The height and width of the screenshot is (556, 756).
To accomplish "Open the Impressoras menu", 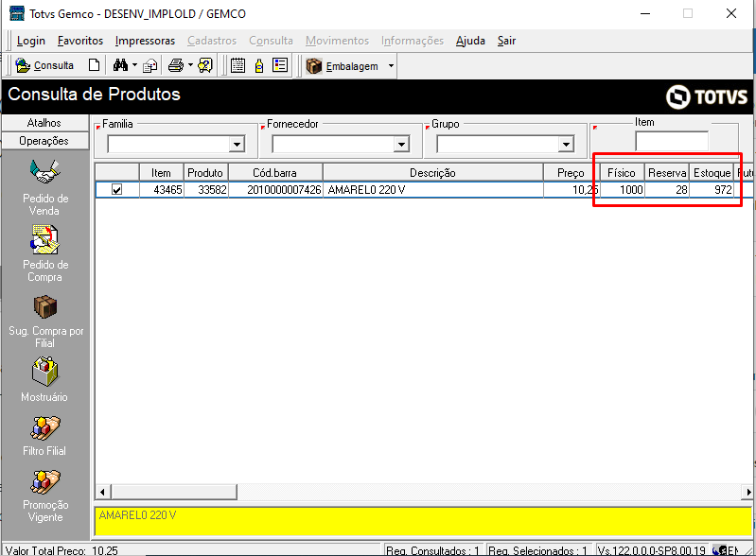I will (x=145, y=41).
